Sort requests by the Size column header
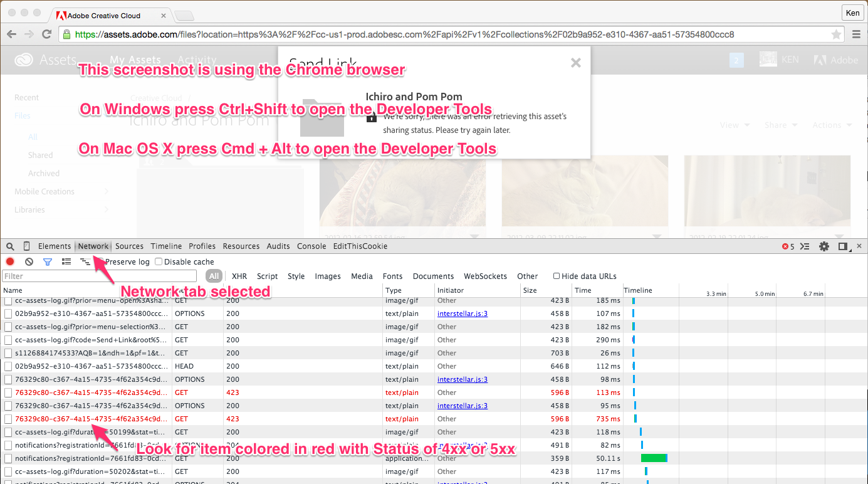This screenshot has width=868, height=484. (x=546, y=290)
